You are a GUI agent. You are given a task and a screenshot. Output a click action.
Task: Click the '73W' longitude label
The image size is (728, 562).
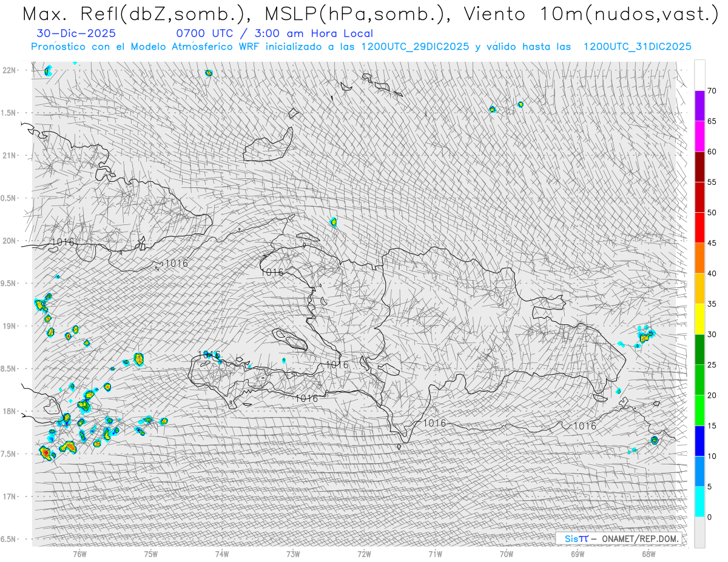tap(293, 554)
